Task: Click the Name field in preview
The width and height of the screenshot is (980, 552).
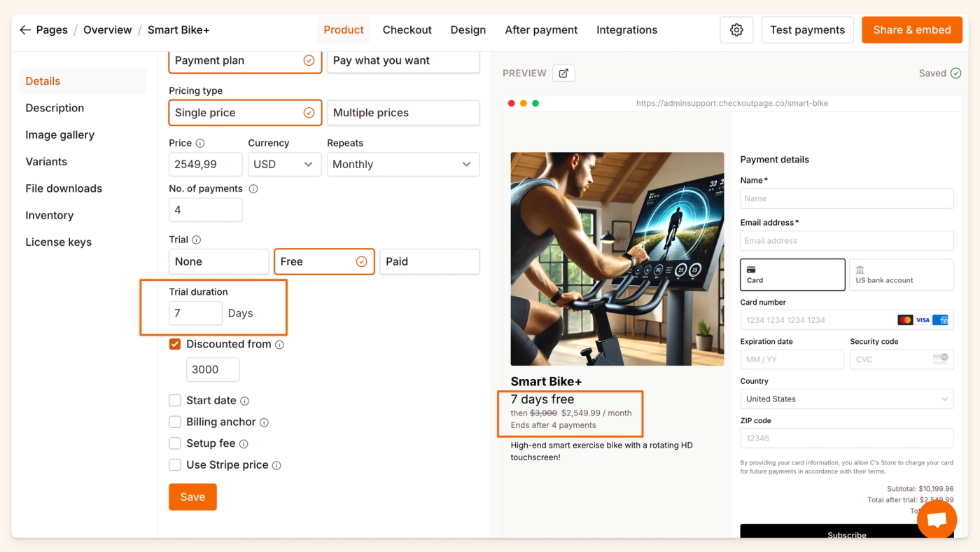Action: (x=847, y=198)
